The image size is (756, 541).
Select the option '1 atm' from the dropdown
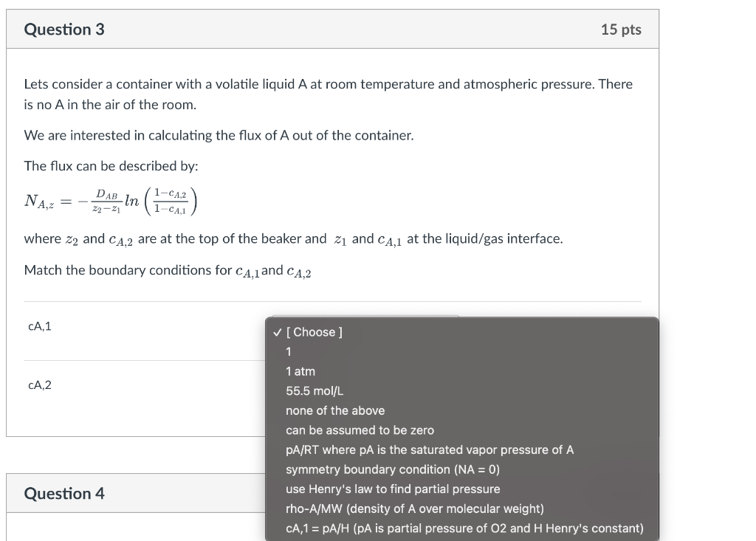point(298,371)
